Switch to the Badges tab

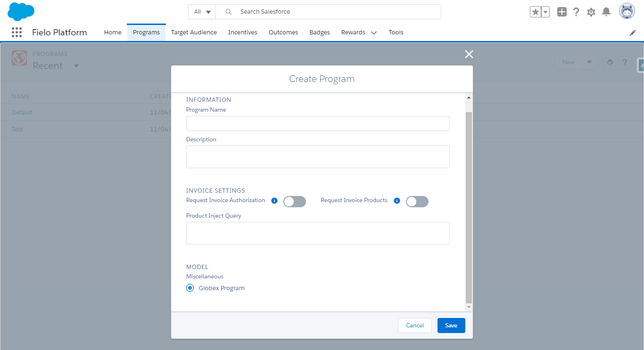(320, 33)
